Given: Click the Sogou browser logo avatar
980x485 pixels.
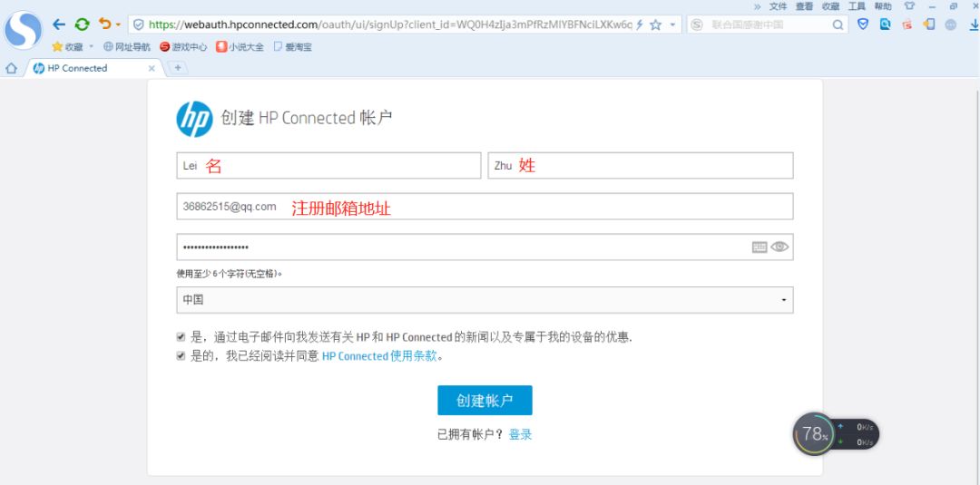Looking at the screenshot, I should click(23, 30).
